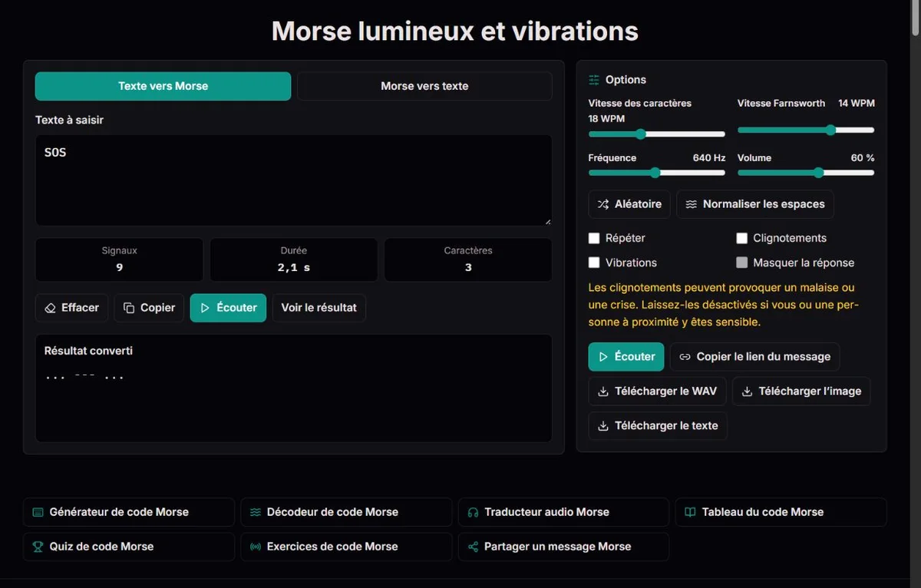Click the 640 Hz frequency value

[709, 157]
